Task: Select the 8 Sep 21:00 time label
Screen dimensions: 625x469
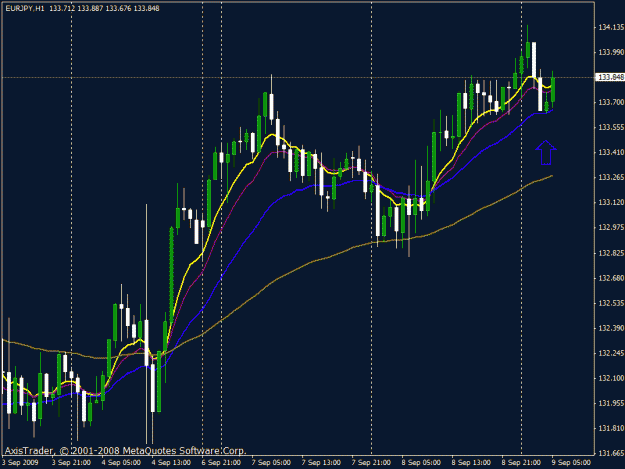Action: [521, 463]
